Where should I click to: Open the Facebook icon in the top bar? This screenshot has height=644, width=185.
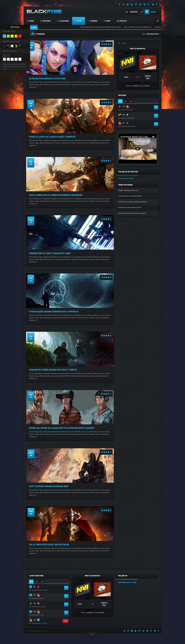[x=157, y=4]
